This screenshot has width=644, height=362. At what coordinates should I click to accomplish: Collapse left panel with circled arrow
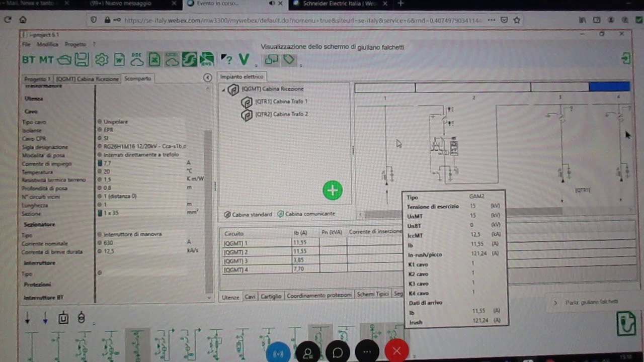(x=207, y=77)
